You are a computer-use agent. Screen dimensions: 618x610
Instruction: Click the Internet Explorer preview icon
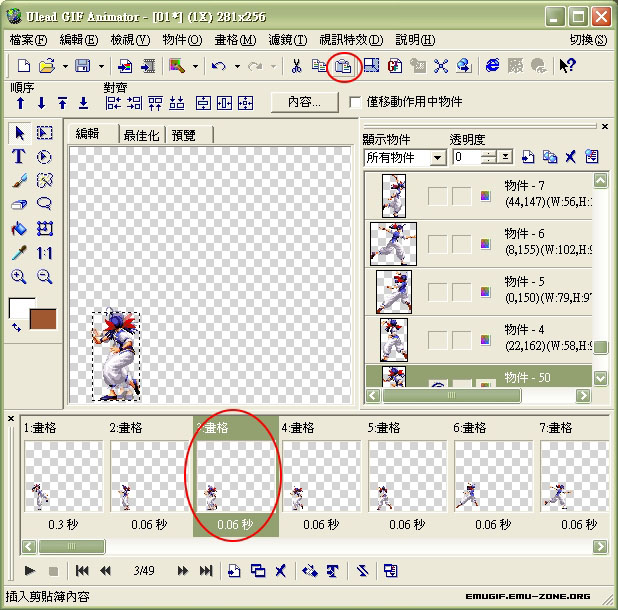[x=493, y=65]
